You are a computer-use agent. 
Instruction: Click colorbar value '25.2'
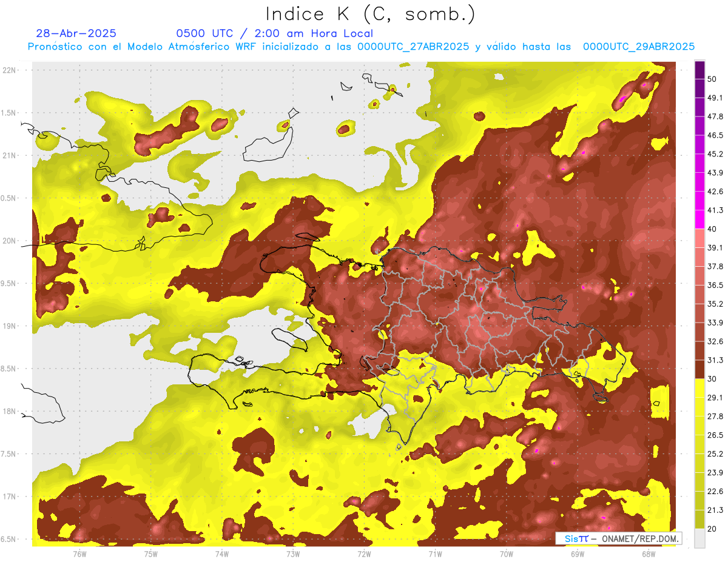click(715, 454)
